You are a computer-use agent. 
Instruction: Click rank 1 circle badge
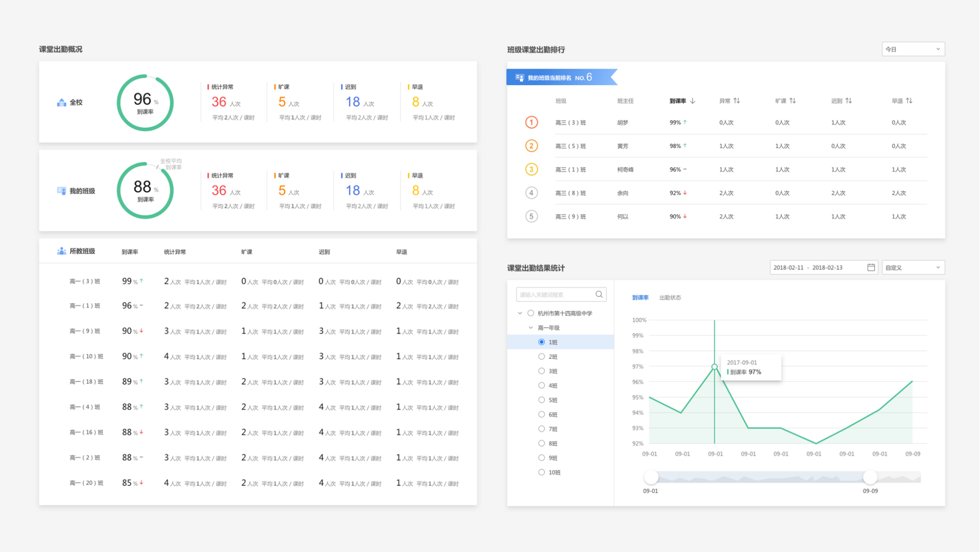(531, 122)
